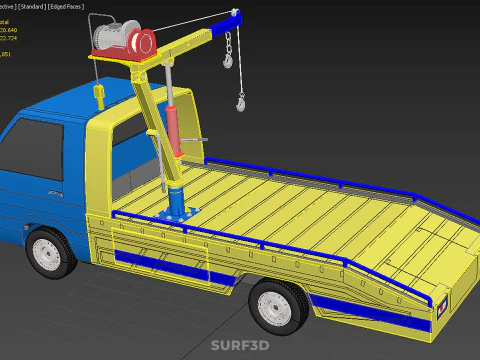Image resolution: width=480 pixels, height=360 pixels.
Task: Open the [Standard] viewport shading menu
Action: tap(32, 6)
